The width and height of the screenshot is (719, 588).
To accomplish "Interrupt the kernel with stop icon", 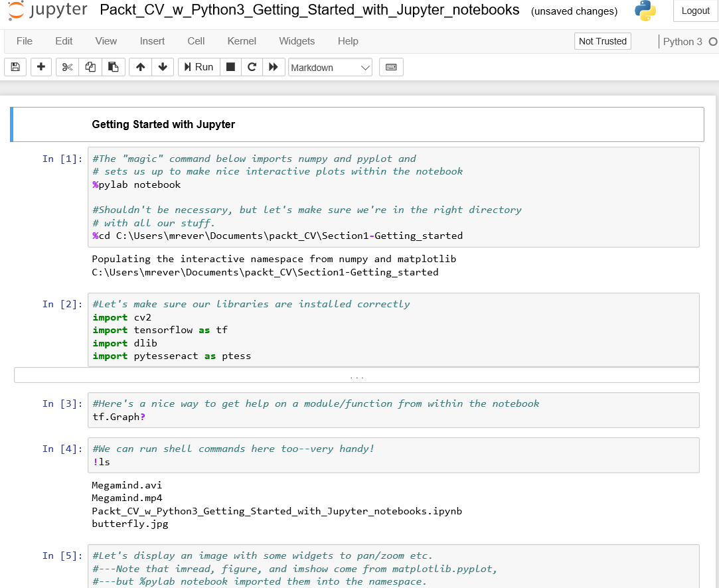I will [230, 67].
